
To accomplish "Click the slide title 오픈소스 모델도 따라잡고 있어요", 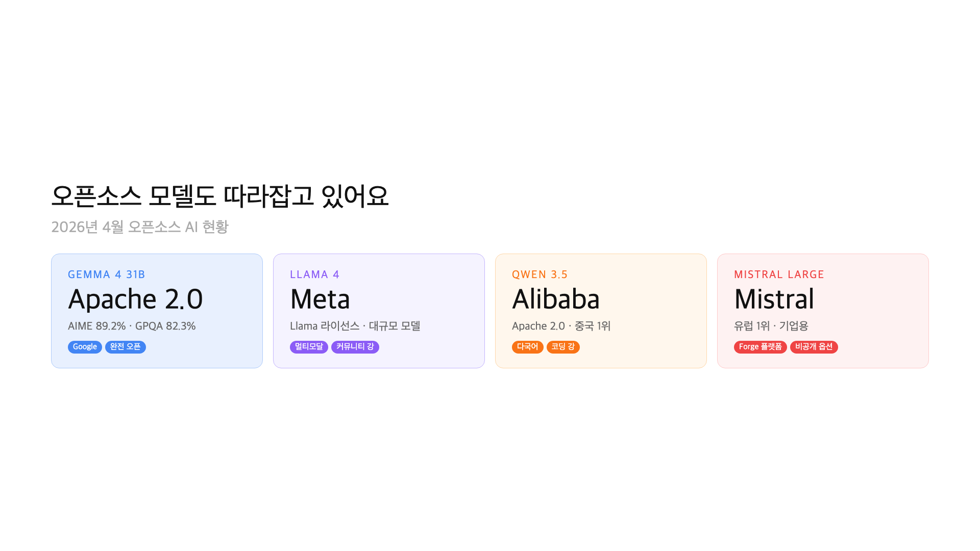I will [220, 196].
